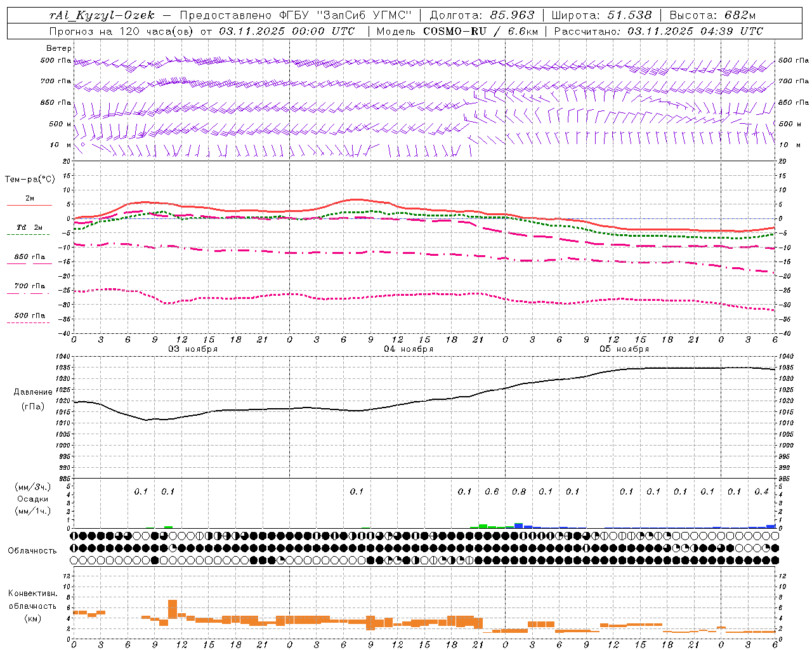Click the (км) unit label for convective cloud
Viewport: 812px width, 650px height.
(33, 618)
